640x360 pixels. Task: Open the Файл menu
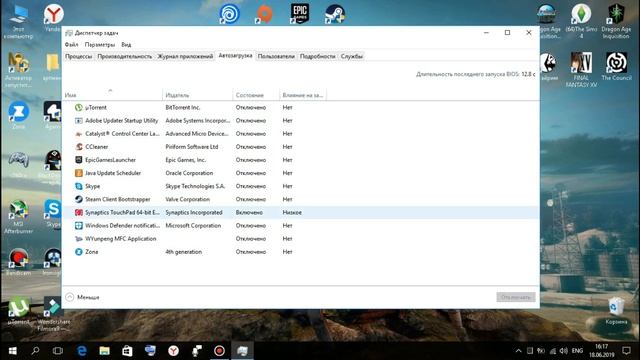[x=71, y=44]
